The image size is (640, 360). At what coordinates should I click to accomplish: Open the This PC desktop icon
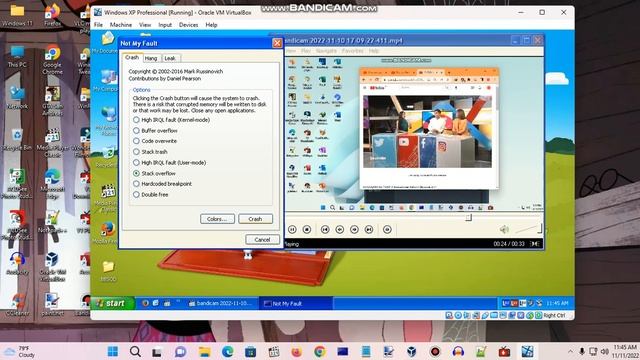pos(17,56)
